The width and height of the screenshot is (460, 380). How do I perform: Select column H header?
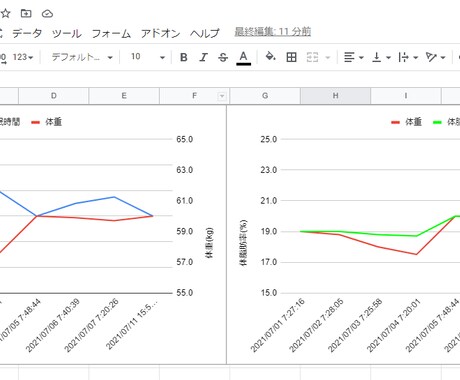click(335, 96)
